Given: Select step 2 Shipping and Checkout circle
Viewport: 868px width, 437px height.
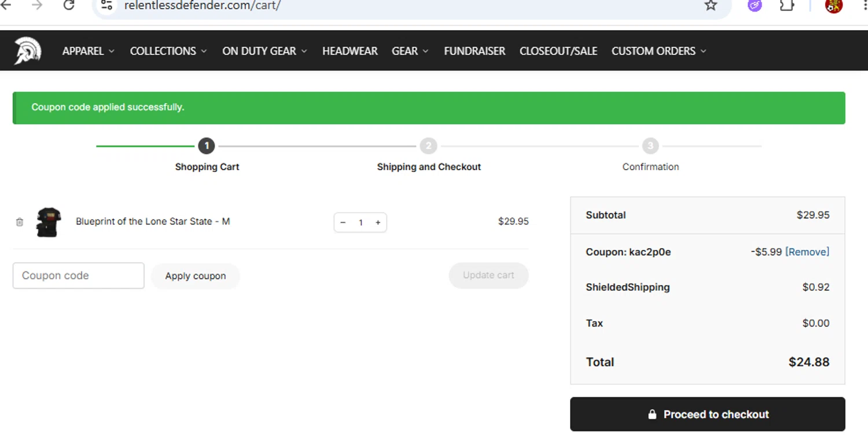Looking at the screenshot, I should coord(428,146).
